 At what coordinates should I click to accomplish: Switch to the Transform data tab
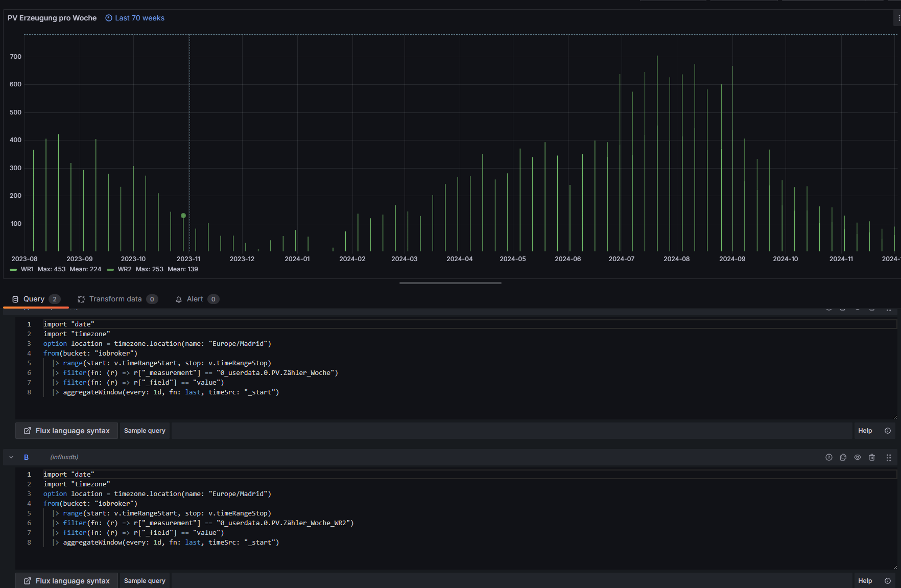click(117, 299)
